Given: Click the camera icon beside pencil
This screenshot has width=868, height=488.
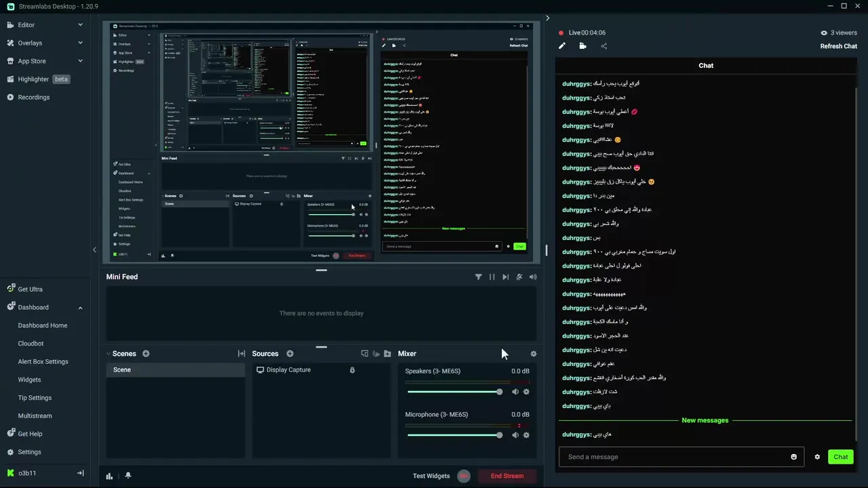Looking at the screenshot, I should (x=583, y=46).
